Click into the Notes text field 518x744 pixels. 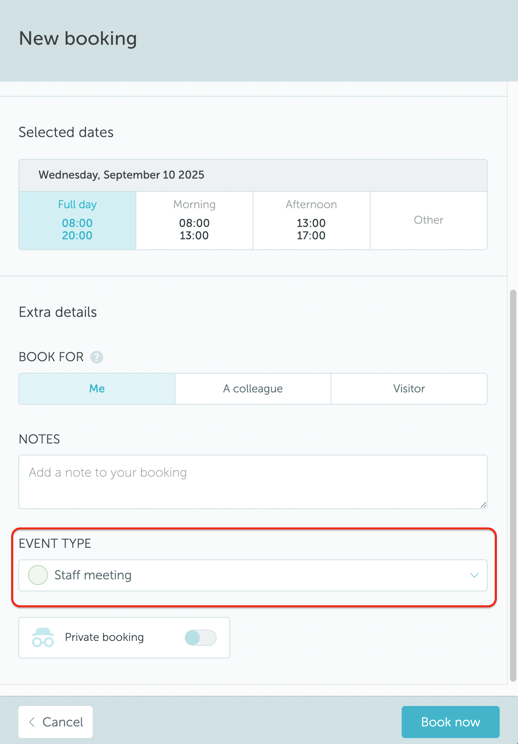(253, 482)
